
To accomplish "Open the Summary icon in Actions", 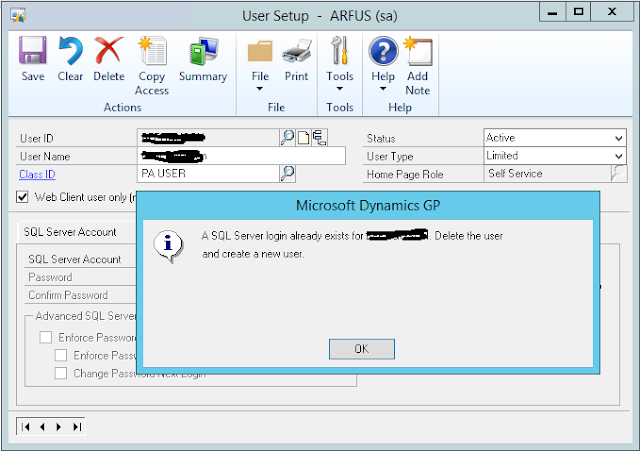I will [x=204, y=51].
